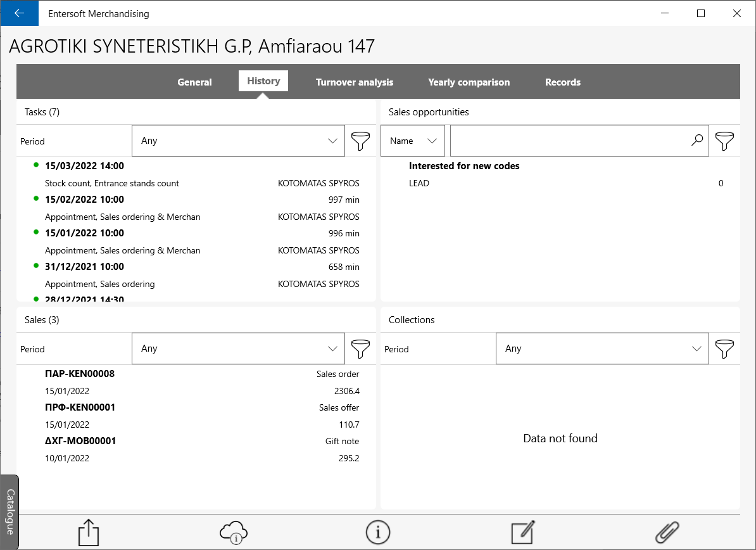Open the Yearly comparison tab
756x550 pixels.
(x=469, y=82)
